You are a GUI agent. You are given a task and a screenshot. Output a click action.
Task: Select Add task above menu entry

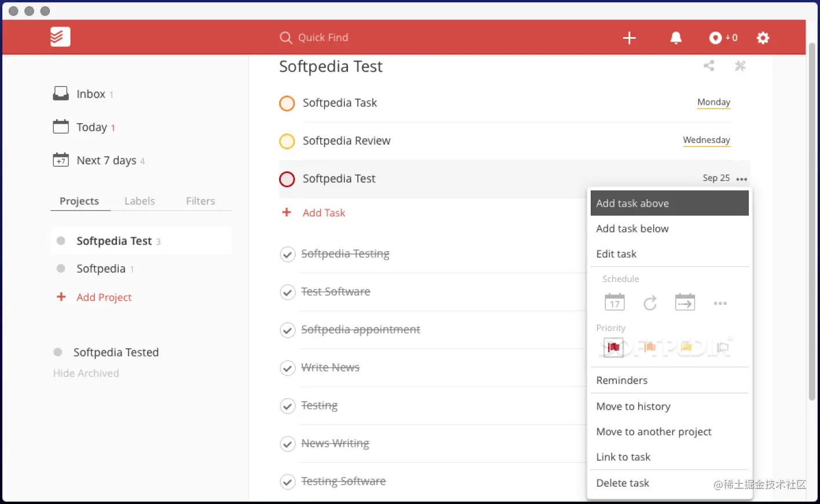click(x=669, y=203)
